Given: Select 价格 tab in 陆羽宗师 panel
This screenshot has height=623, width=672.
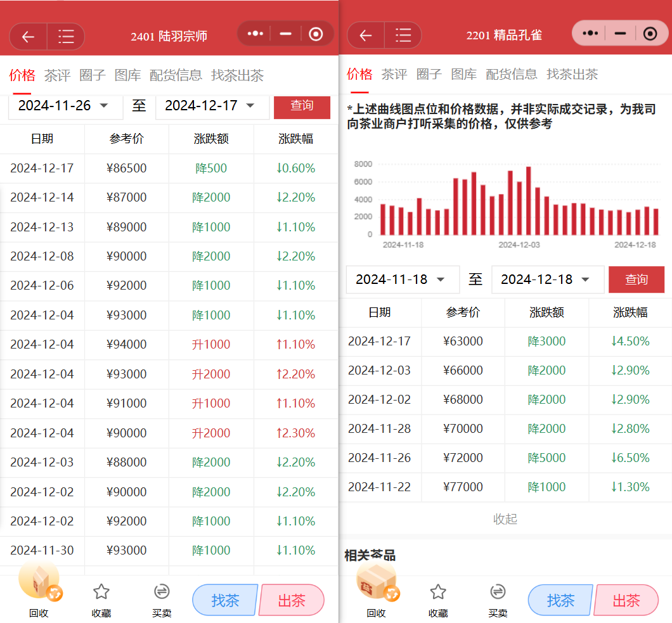Looking at the screenshot, I should pyautogui.click(x=22, y=75).
